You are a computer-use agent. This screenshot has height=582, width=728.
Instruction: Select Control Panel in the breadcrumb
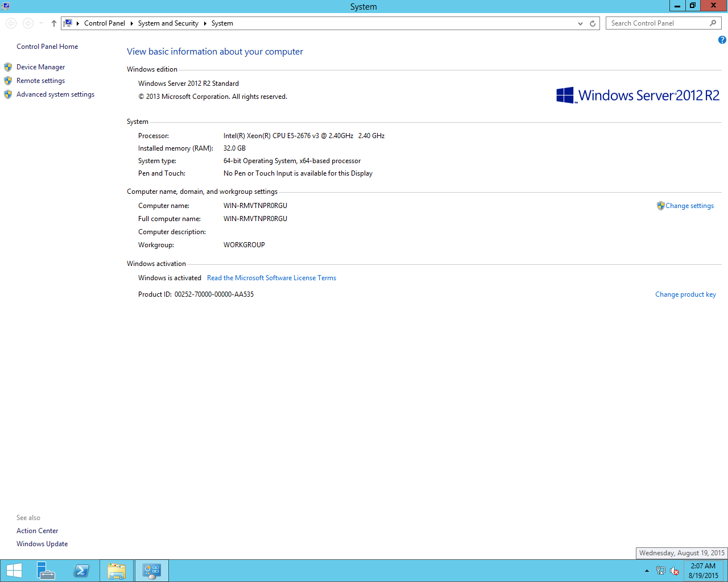point(105,23)
